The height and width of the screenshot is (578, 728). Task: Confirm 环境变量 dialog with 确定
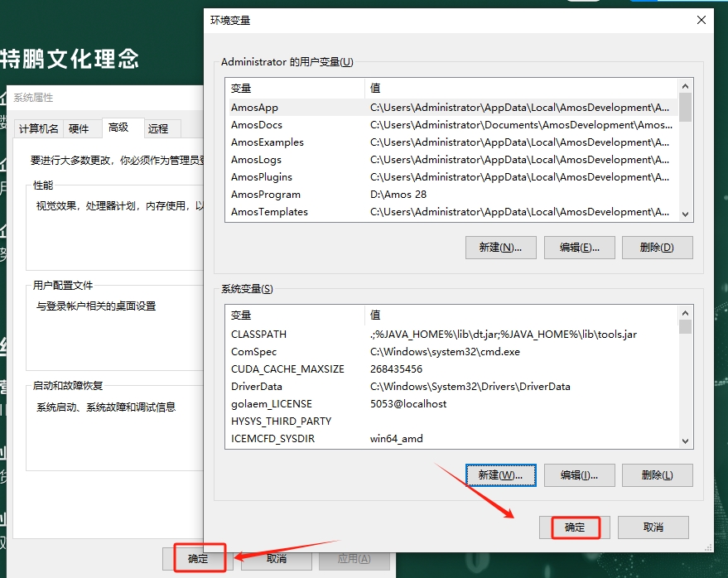[575, 527]
